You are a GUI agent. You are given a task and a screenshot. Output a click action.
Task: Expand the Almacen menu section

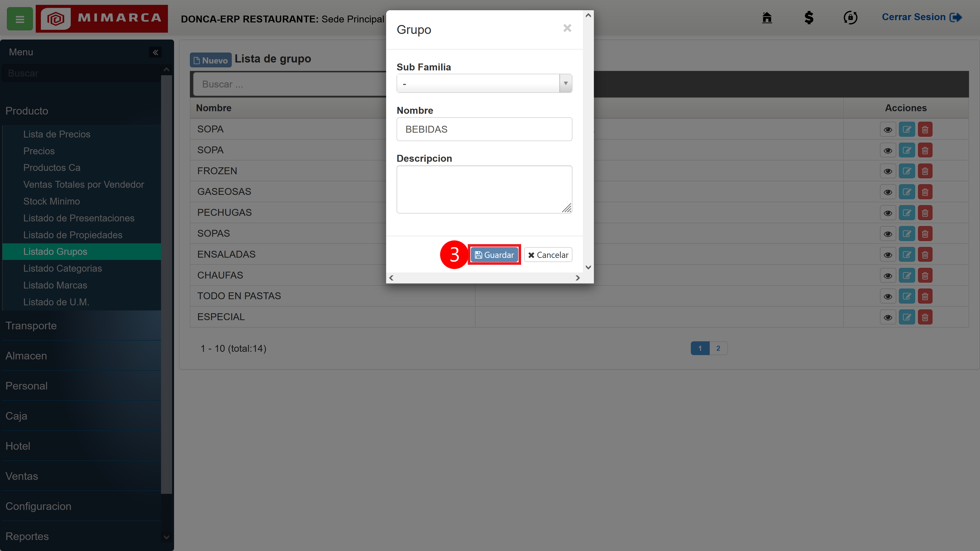point(81,356)
